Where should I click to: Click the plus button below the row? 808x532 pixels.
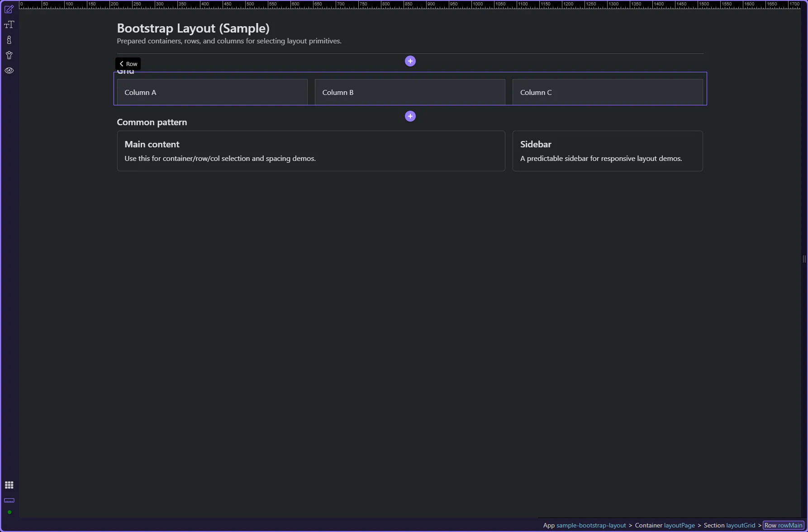point(410,116)
